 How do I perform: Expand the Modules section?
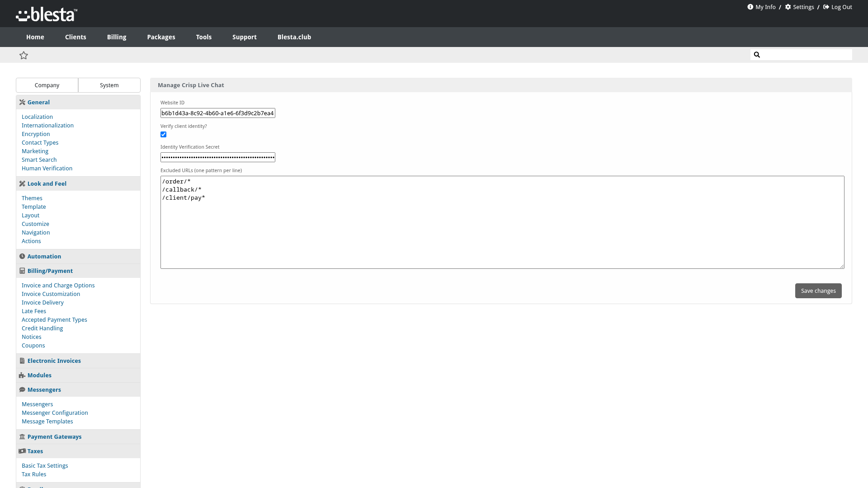pyautogui.click(x=78, y=375)
